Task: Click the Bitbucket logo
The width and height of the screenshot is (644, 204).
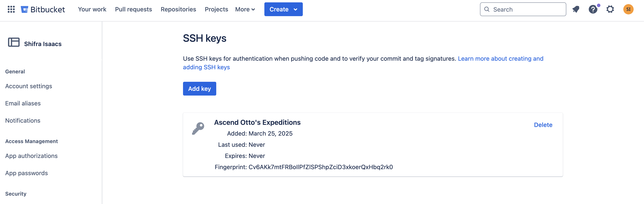Action: (43, 9)
